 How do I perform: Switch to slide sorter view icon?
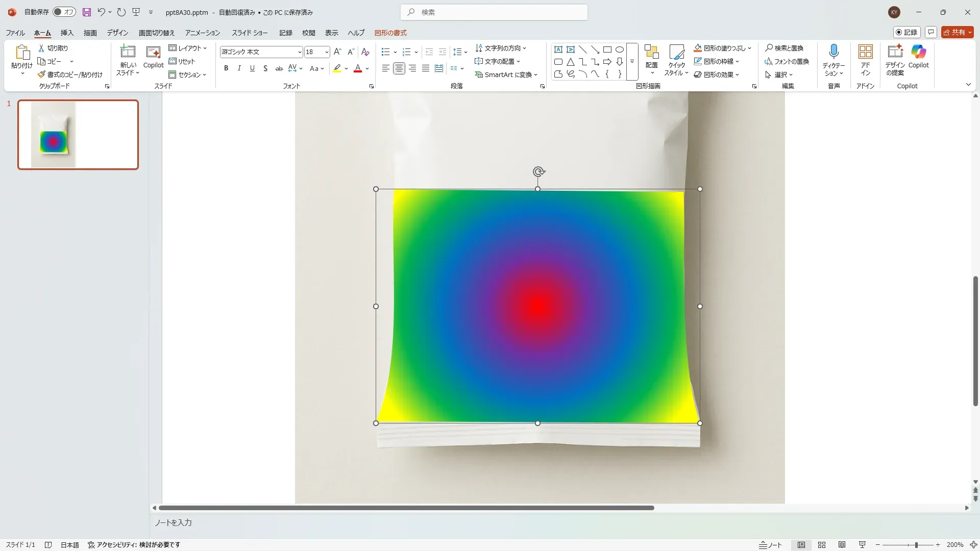coord(822,545)
